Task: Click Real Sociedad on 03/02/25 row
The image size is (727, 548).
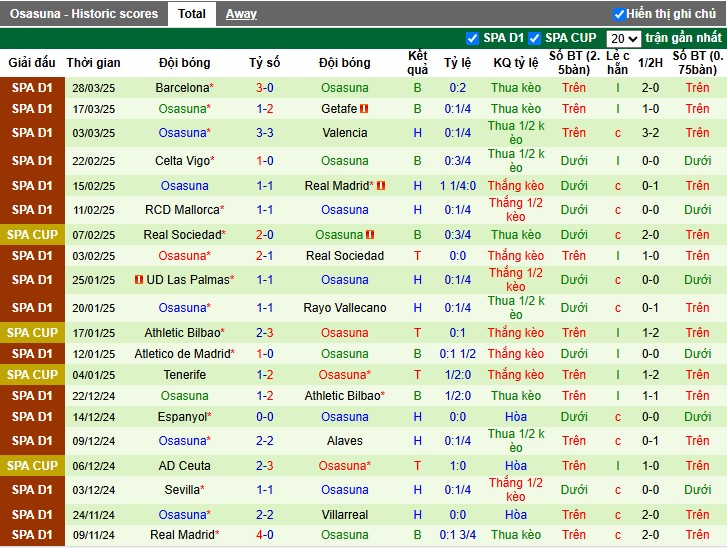Action: click(x=344, y=256)
